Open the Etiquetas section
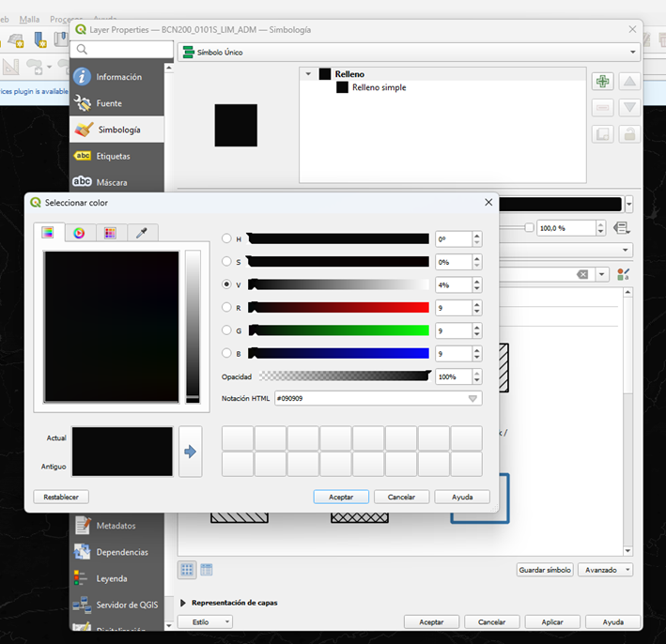666x644 pixels. [x=116, y=156]
